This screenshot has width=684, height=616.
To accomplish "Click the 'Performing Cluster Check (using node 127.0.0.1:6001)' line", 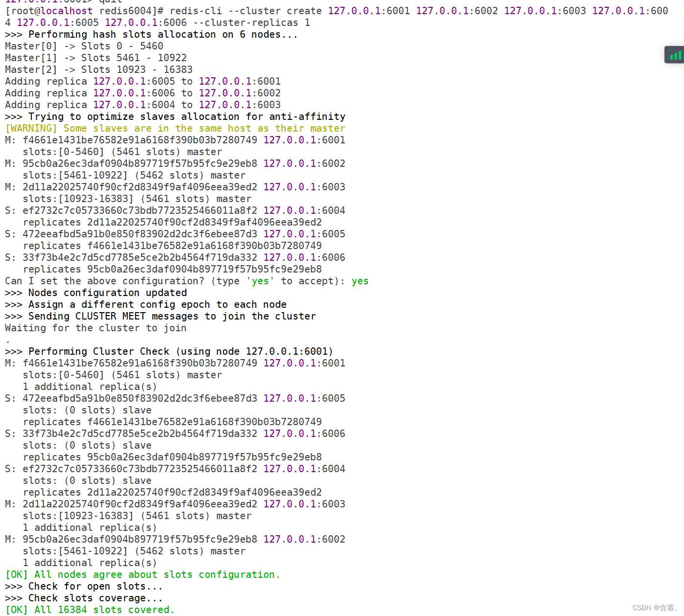I will (x=169, y=351).
